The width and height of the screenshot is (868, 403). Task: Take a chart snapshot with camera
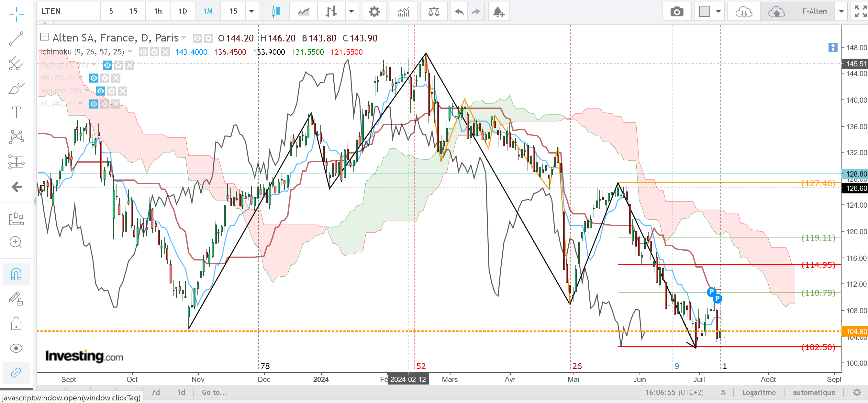(677, 11)
